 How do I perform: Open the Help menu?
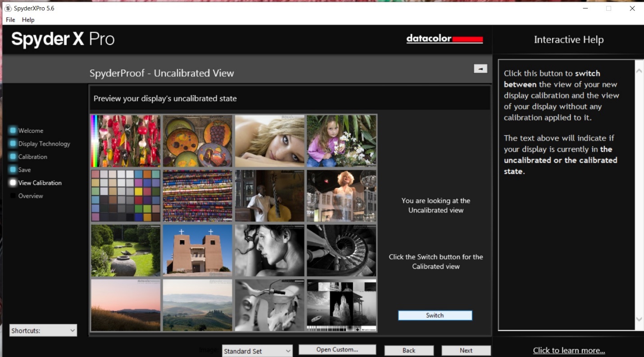coord(28,20)
